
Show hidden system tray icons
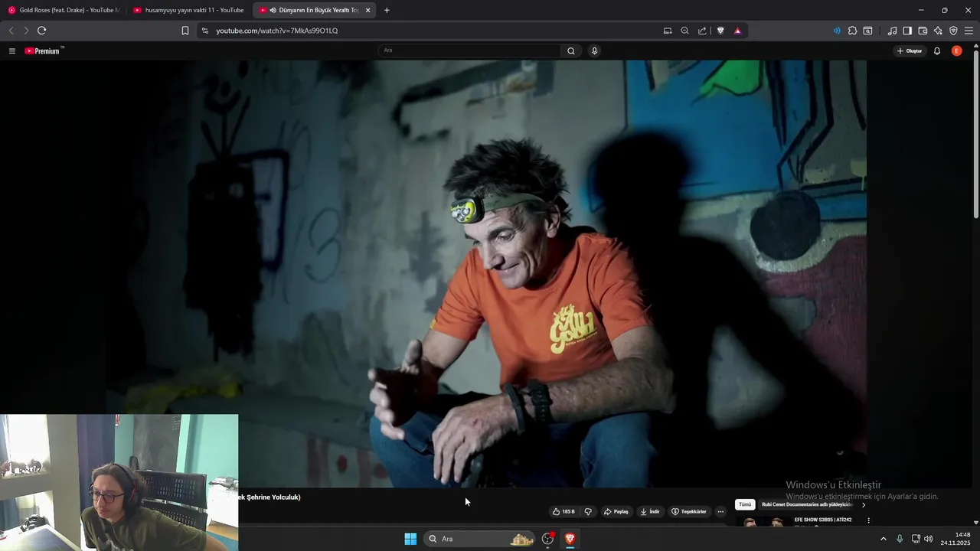click(883, 539)
